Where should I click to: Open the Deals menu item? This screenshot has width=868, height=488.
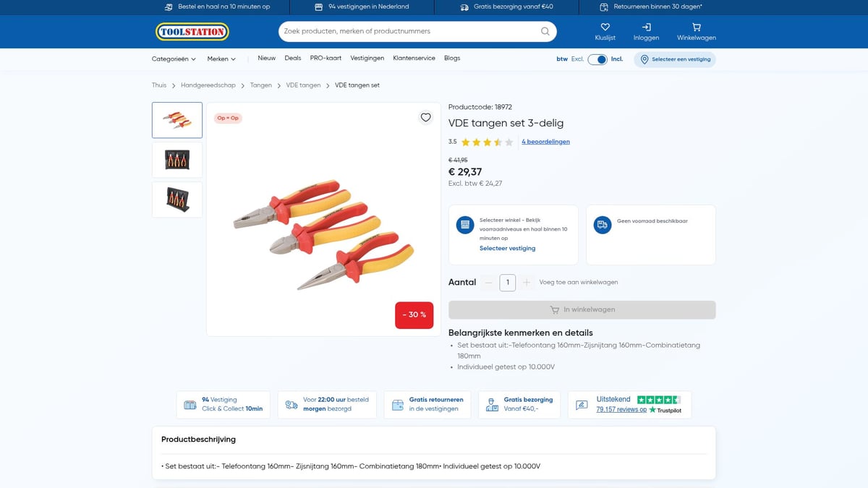293,59
